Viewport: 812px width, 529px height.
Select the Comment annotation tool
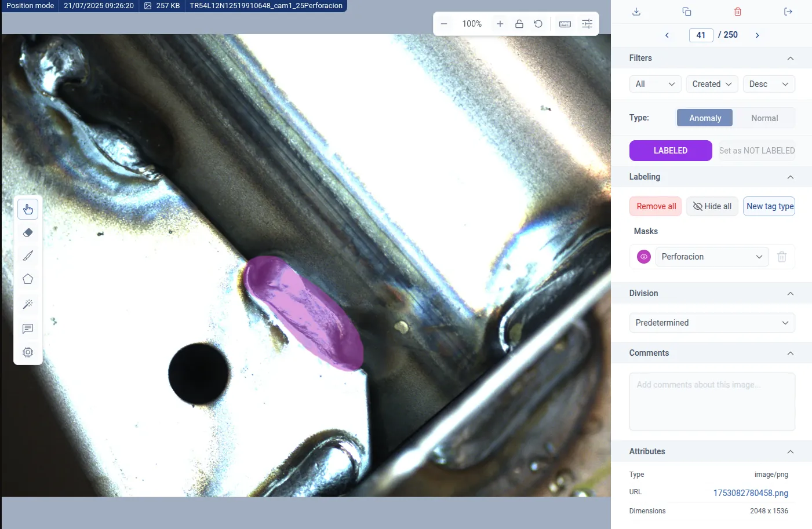pyautogui.click(x=28, y=329)
